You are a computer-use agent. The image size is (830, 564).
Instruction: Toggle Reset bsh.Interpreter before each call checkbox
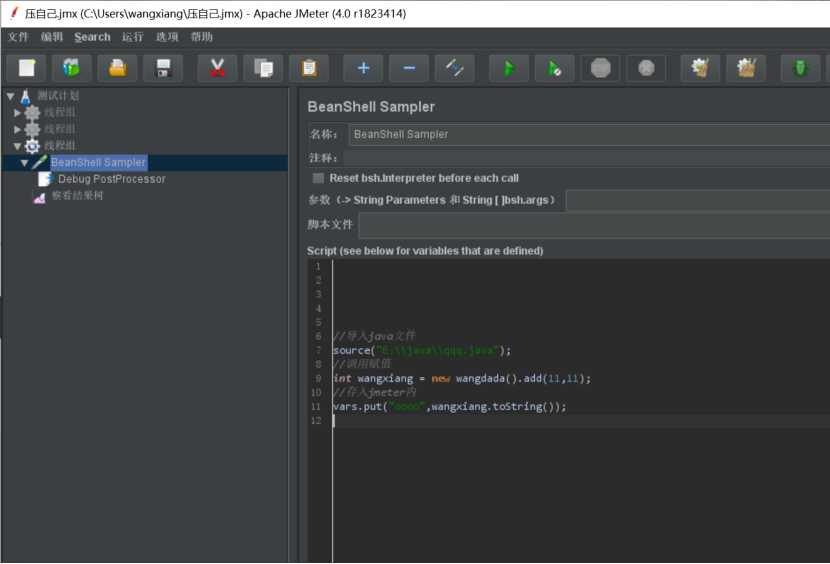[318, 178]
